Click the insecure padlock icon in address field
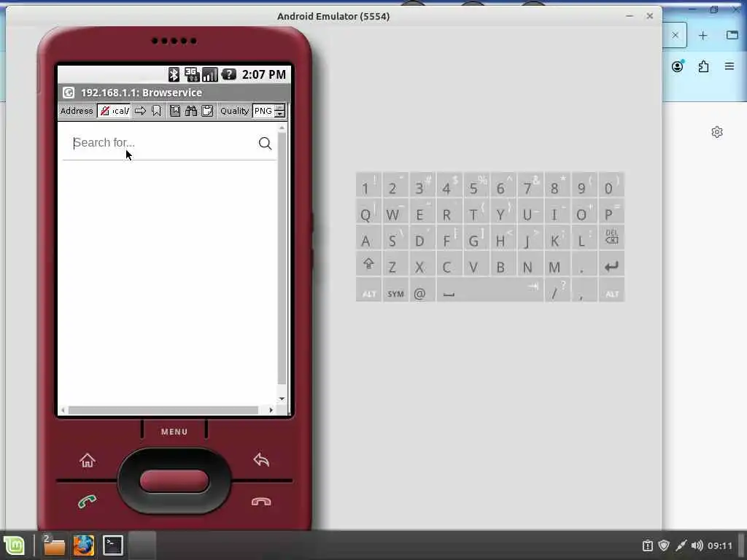 coord(105,111)
